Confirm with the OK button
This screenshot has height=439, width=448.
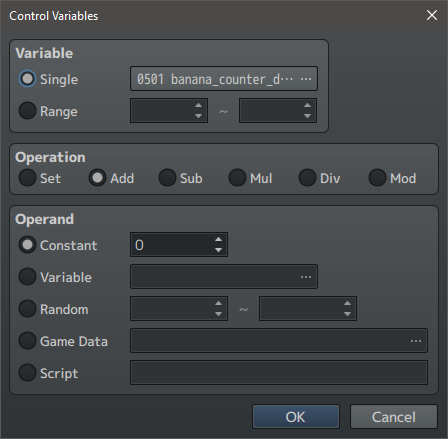(x=296, y=417)
